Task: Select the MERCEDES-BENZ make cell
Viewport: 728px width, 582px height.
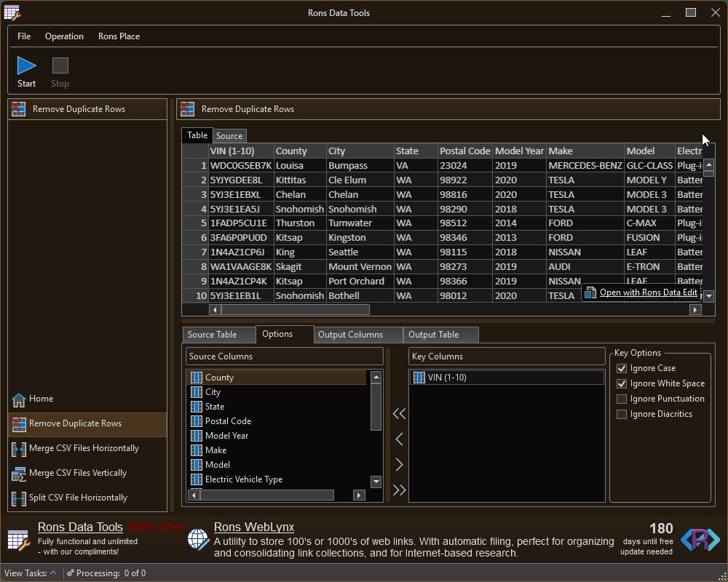Action: click(585, 166)
